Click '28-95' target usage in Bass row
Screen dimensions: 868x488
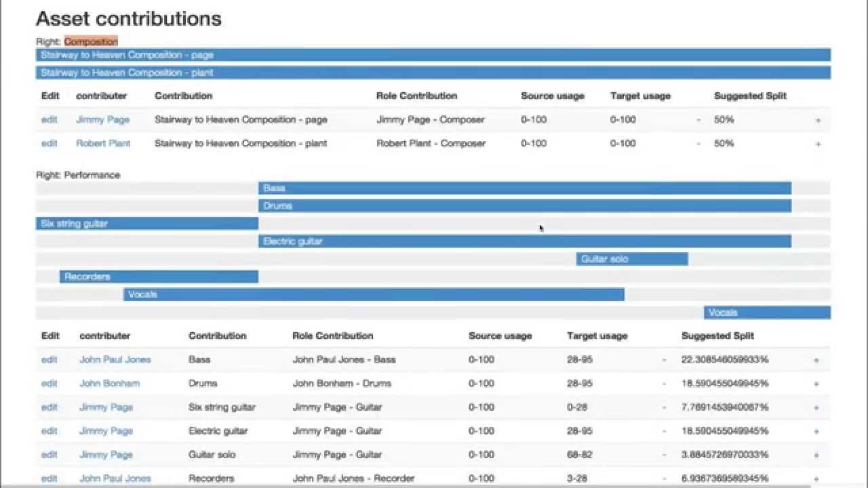click(580, 359)
